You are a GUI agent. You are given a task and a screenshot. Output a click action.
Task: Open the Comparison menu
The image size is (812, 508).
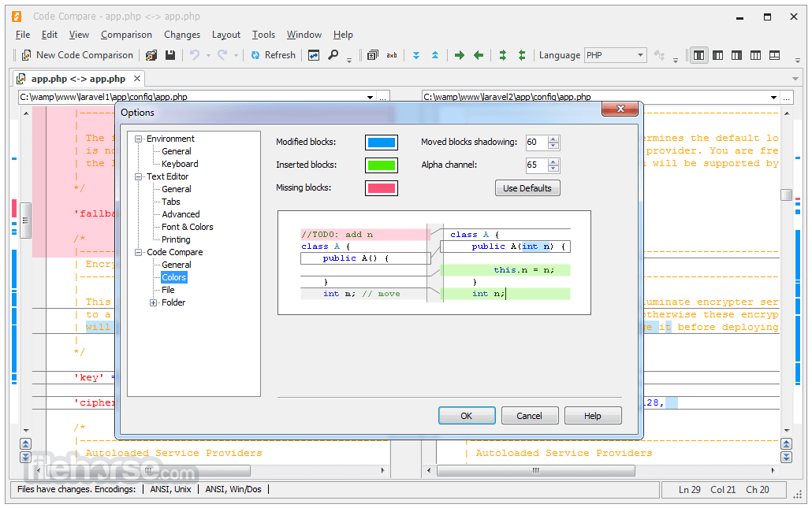click(x=126, y=35)
